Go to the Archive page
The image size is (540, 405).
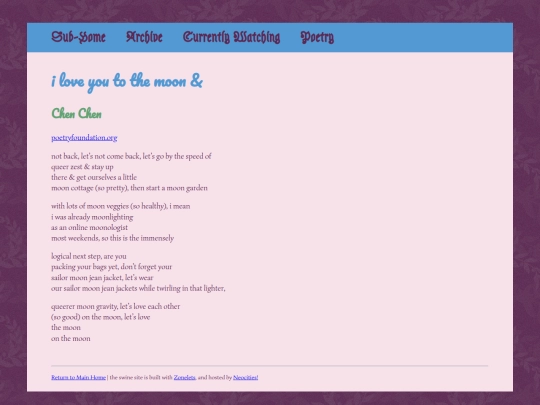click(144, 37)
